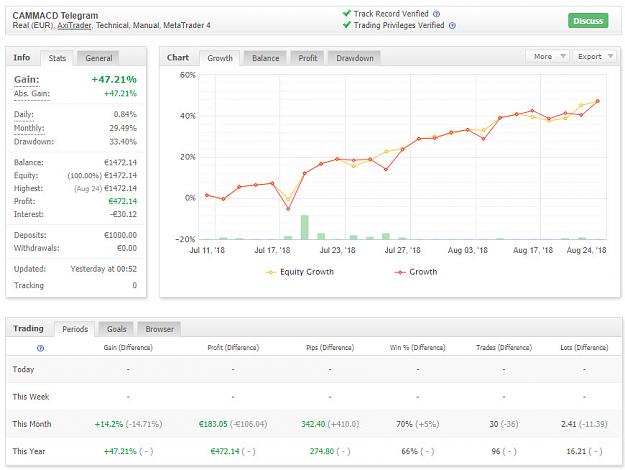The height and width of the screenshot is (470, 625).
Task: Click the Trading Privileges Verified checkmark icon
Action: coord(347,25)
